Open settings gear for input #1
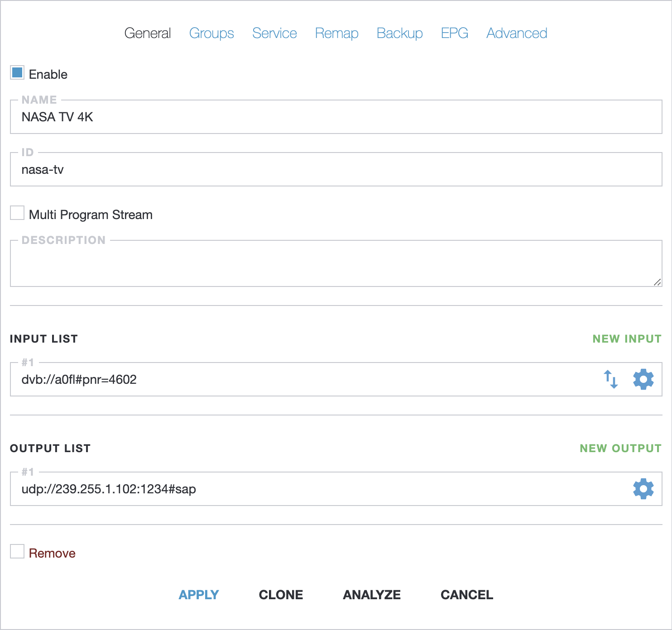672x630 pixels. point(643,379)
